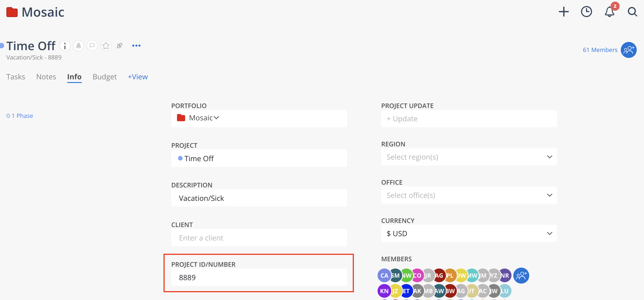
Task: Switch to the Tasks tab
Action: pyautogui.click(x=16, y=77)
